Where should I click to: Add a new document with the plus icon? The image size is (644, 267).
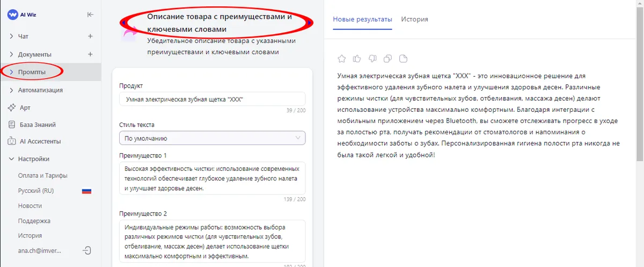(90, 54)
